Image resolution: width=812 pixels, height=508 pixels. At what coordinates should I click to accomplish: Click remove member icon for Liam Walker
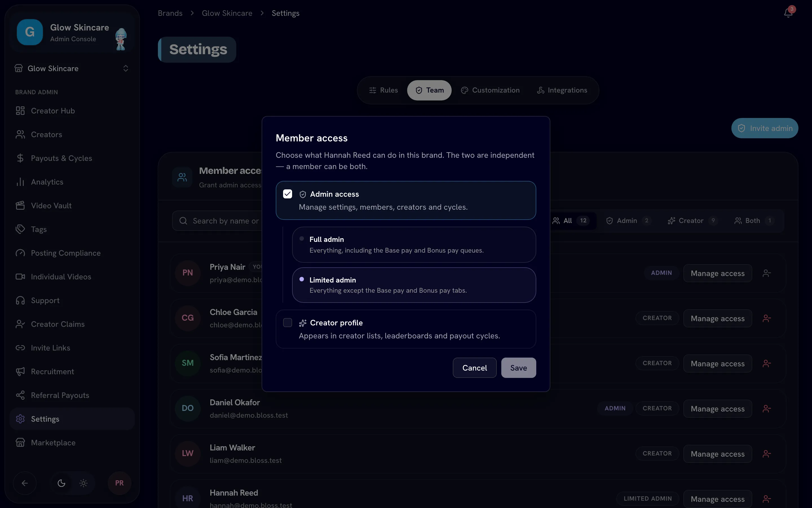[767, 454]
